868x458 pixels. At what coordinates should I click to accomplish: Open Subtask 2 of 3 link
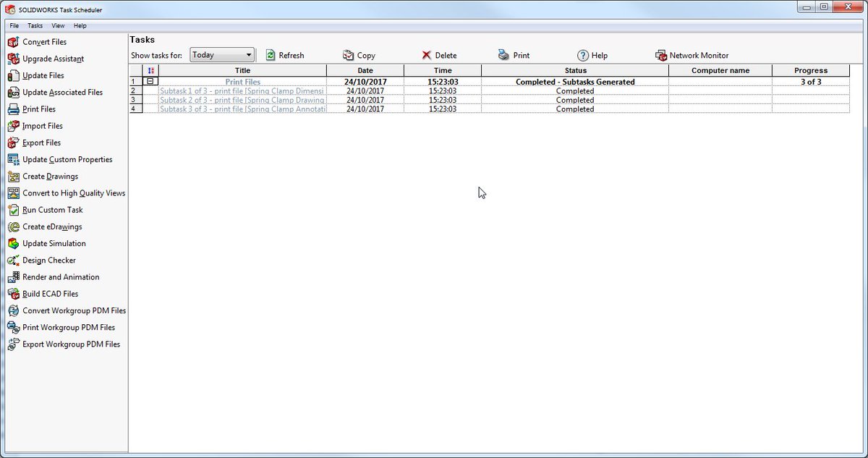click(243, 100)
